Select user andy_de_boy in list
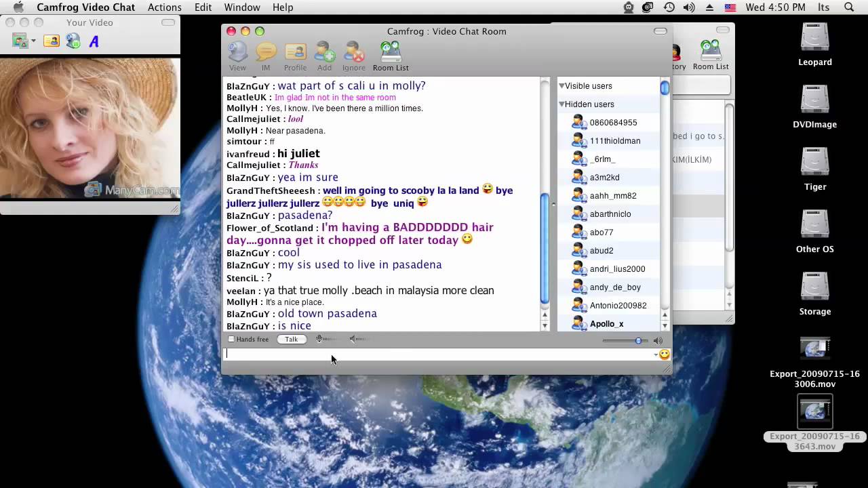This screenshot has height=488, width=868. (608, 287)
